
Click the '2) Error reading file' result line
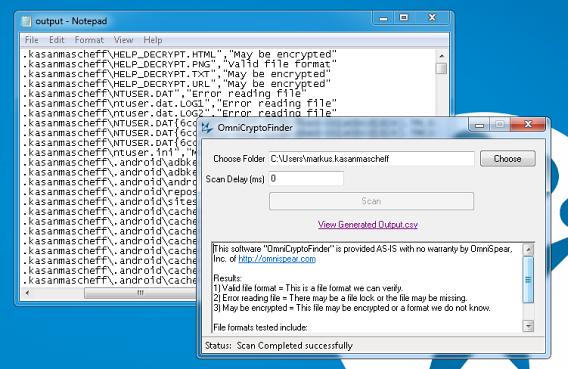(x=340, y=298)
